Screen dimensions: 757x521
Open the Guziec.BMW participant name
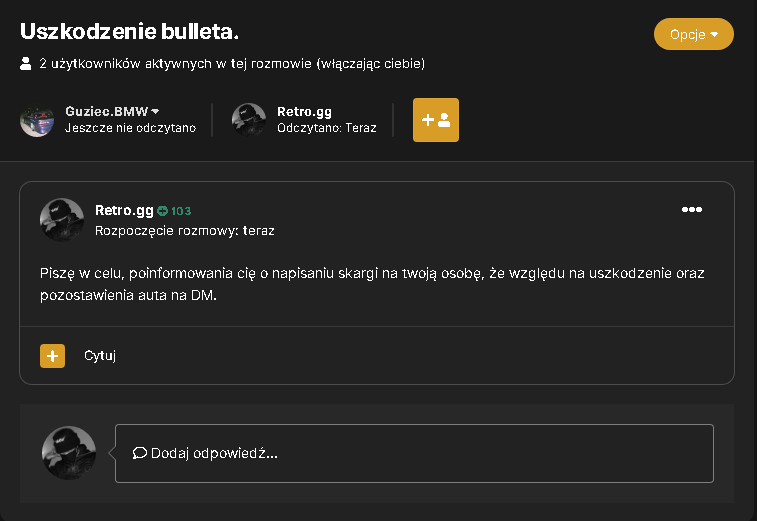(x=107, y=112)
